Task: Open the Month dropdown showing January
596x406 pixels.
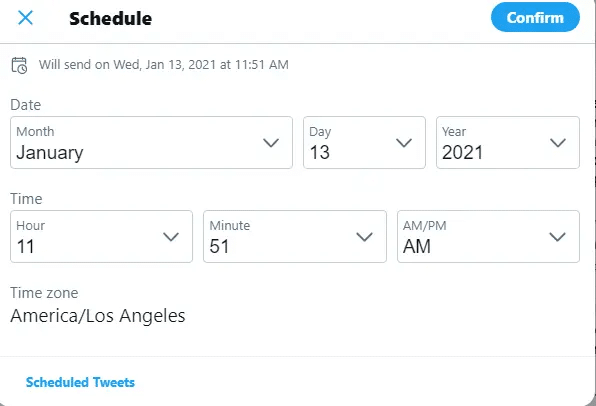Action: click(x=151, y=143)
